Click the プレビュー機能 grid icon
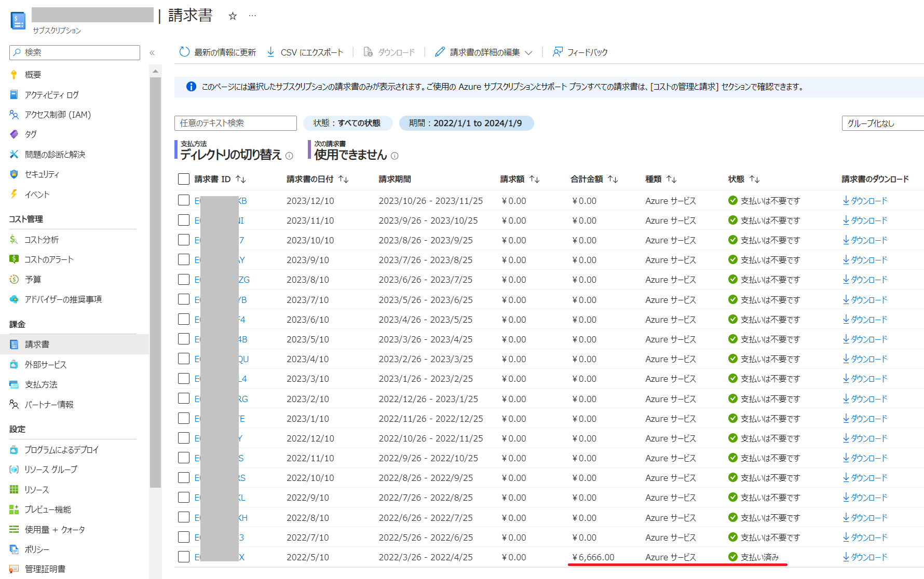Viewport: 924px width, 579px height. coord(14,509)
